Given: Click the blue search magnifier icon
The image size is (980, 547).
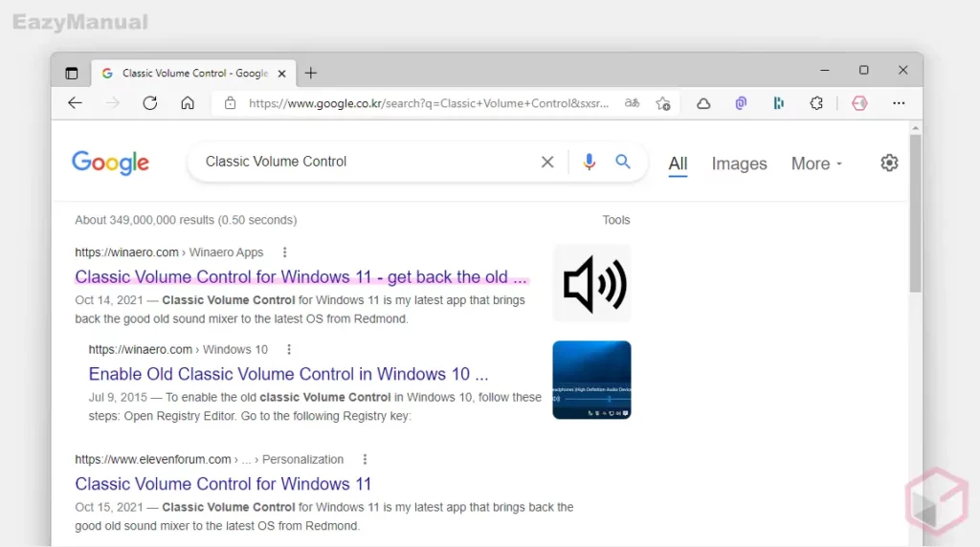Looking at the screenshot, I should [x=623, y=163].
